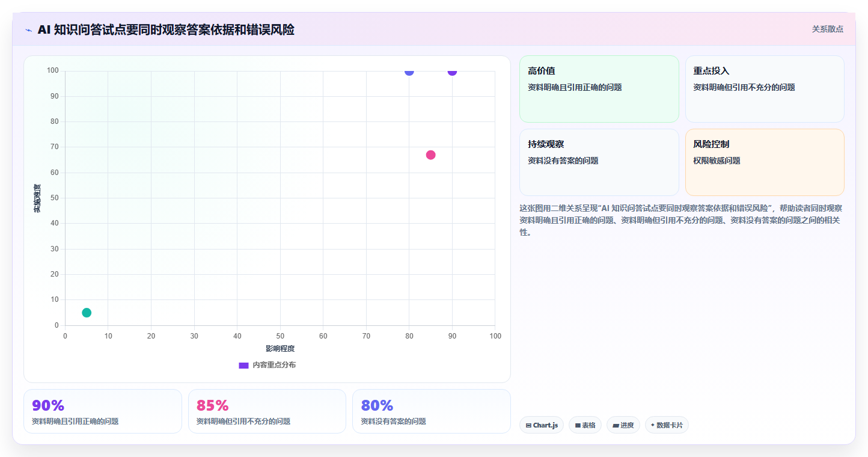This screenshot has width=868, height=457.
Task: Click the x-axis tick label 50
Action: [280, 336]
